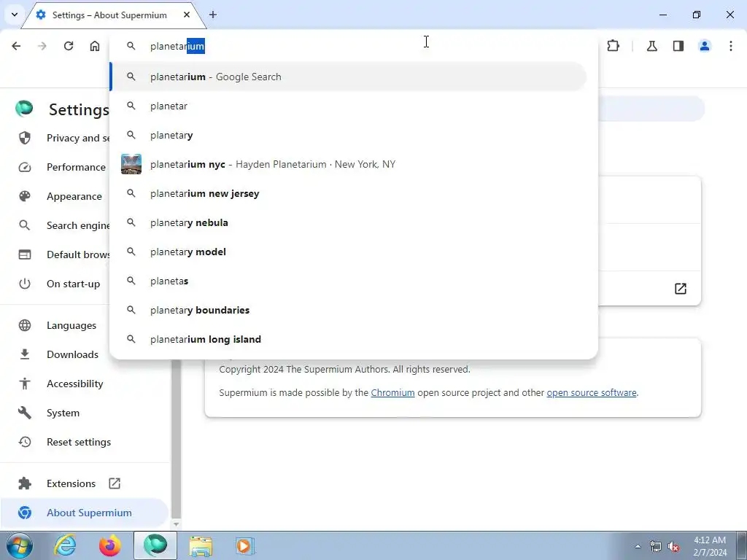Choose planetarium new jersey suggestion
Viewport: 747px width, 560px height.
[348, 193]
